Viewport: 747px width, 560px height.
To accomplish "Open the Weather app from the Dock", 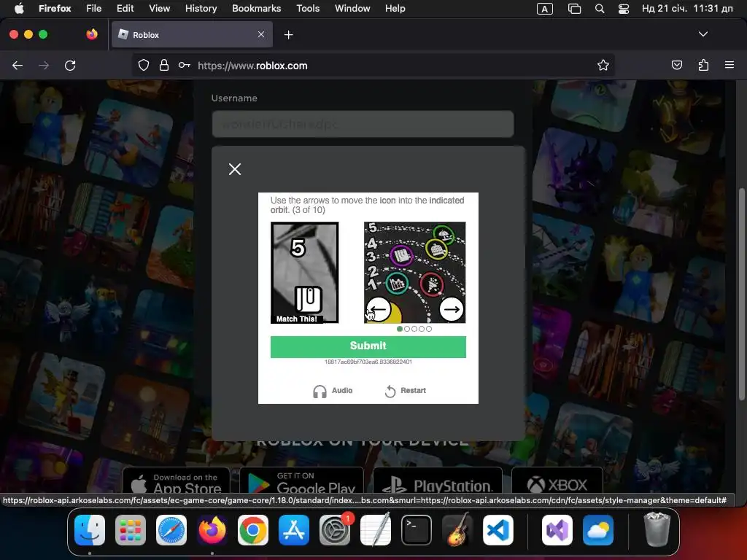I will [x=598, y=530].
